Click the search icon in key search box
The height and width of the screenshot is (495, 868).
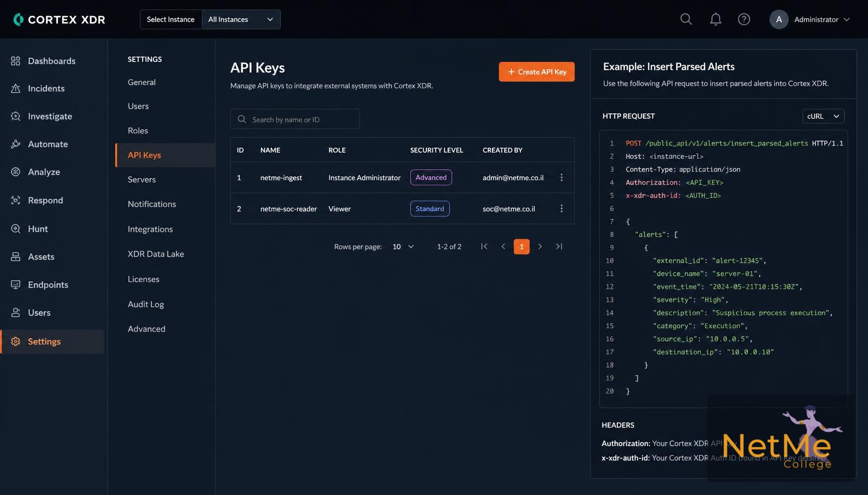(x=242, y=119)
